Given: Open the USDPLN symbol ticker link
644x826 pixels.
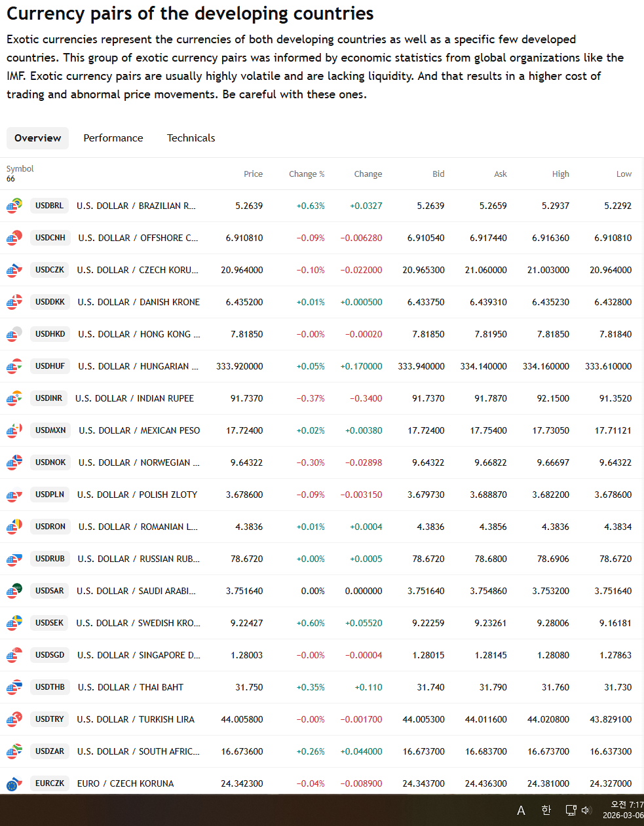Looking at the screenshot, I should point(50,495).
